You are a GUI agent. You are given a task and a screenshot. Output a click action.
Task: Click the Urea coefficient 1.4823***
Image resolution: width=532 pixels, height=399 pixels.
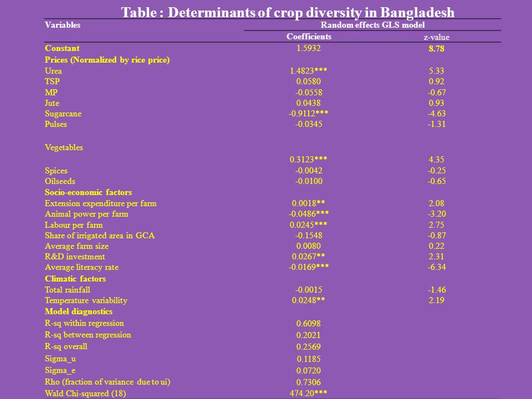(x=309, y=70)
